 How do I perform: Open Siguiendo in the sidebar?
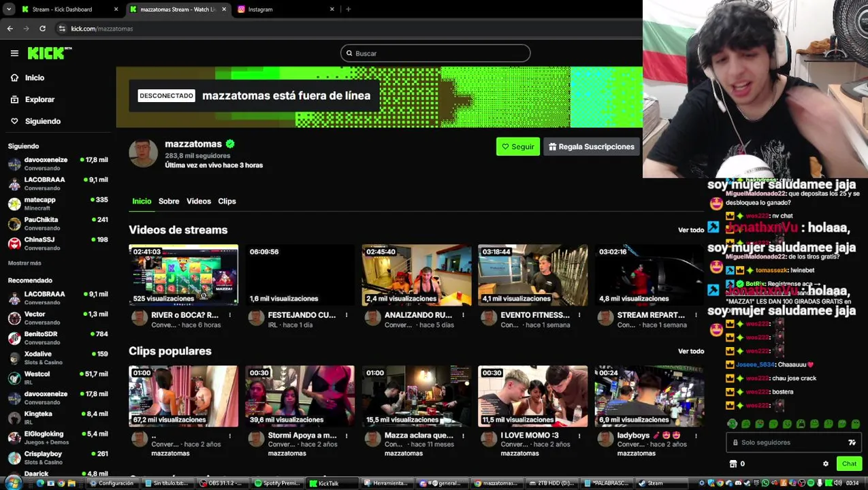tap(42, 121)
